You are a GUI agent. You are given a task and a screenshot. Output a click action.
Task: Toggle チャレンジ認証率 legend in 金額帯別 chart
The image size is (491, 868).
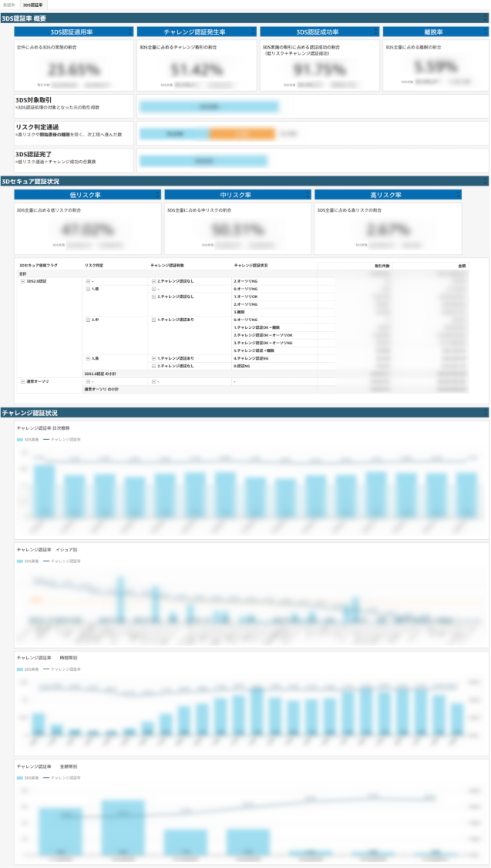tap(62, 778)
